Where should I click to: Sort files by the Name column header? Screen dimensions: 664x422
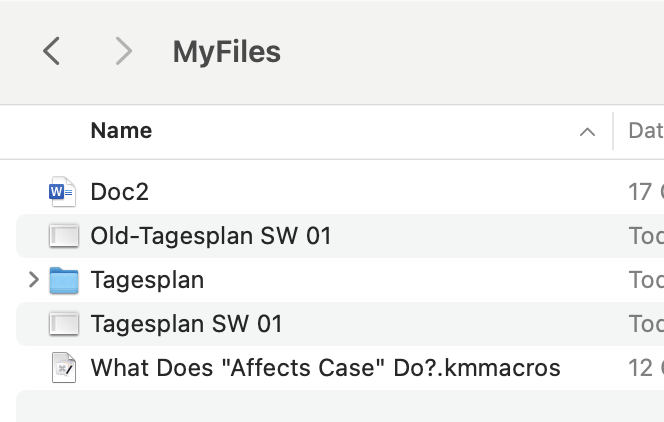pyautogui.click(x=121, y=130)
